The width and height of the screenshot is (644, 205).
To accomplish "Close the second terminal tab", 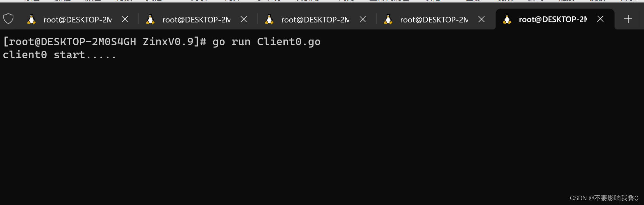I will coord(243,19).
